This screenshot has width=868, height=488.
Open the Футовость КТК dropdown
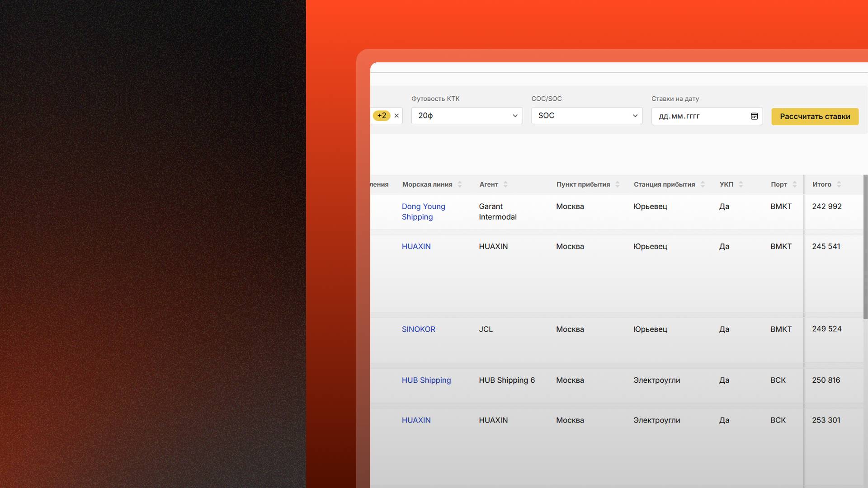pyautogui.click(x=467, y=116)
